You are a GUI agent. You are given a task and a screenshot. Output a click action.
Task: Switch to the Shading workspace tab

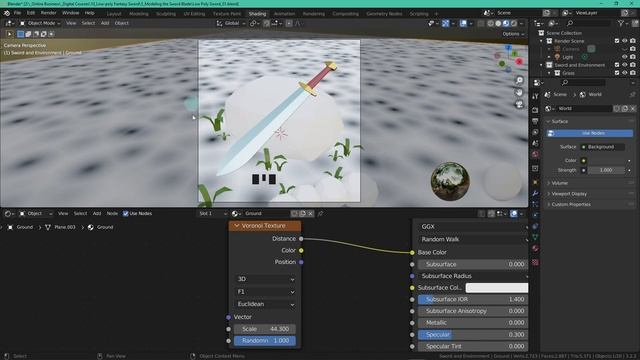[x=257, y=13]
